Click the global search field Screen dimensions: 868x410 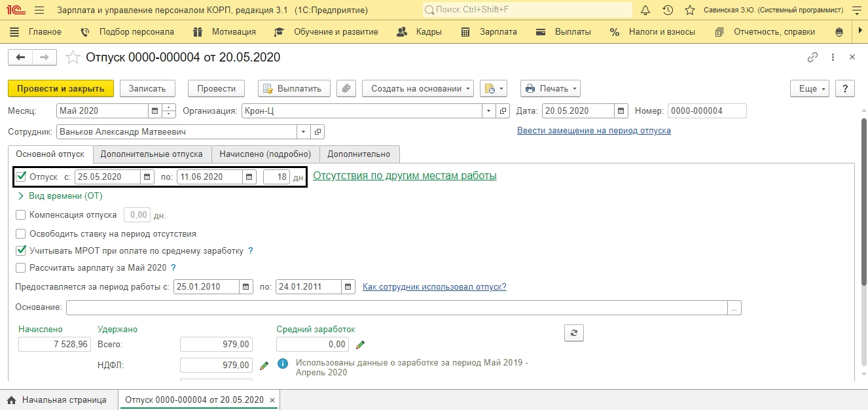pyautogui.click(x=527, y=10)
